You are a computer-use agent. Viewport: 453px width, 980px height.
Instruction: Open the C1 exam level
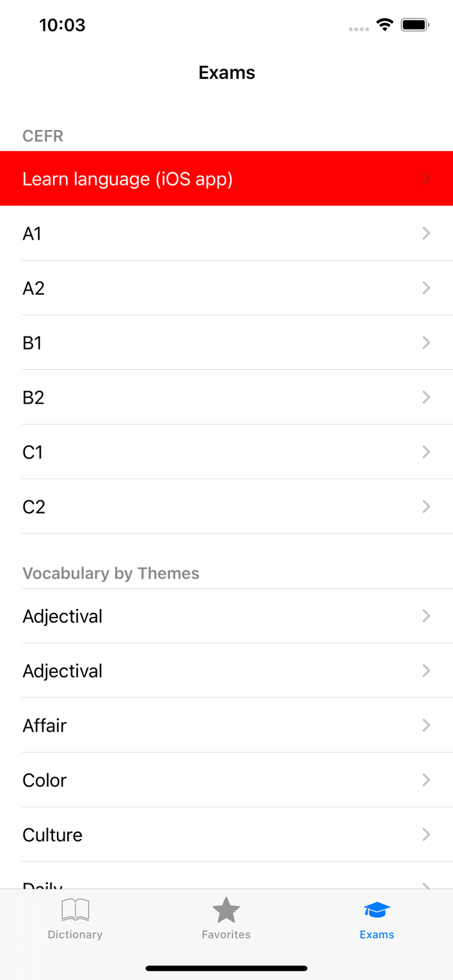click(226, 451)
